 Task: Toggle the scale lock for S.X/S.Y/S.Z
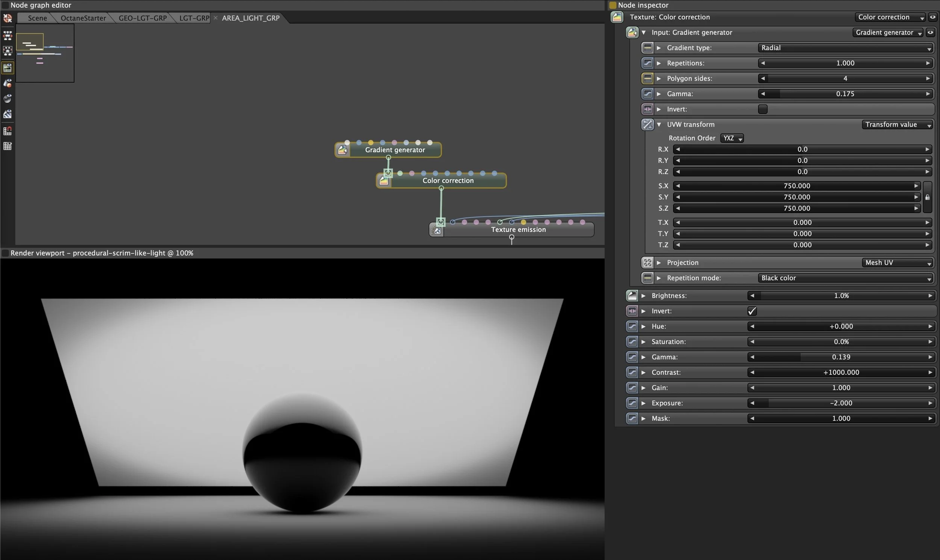(927, 197)
